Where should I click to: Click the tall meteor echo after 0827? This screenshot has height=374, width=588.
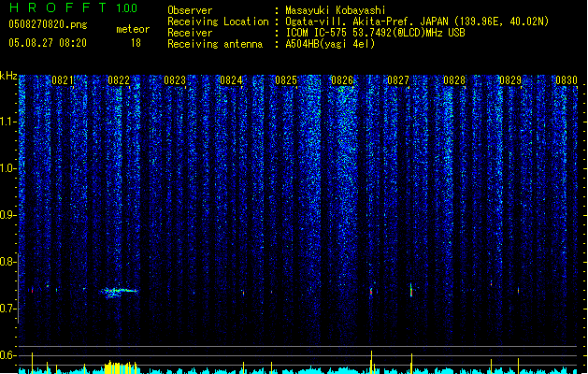[411, 290]
